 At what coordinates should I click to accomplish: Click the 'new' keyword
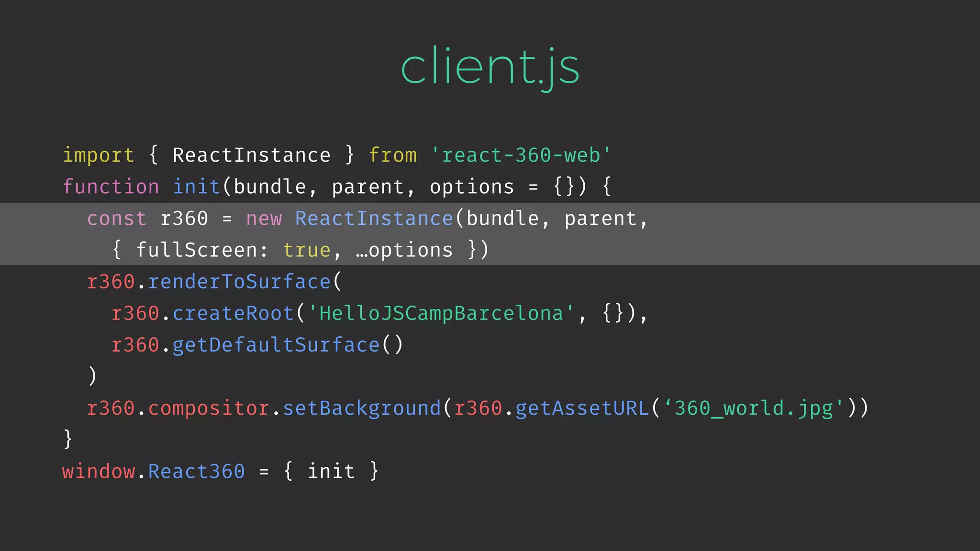(x=264, y=219)
